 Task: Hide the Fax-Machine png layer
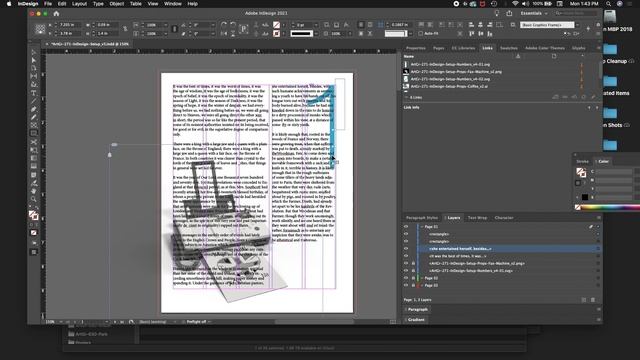point(406,263)
